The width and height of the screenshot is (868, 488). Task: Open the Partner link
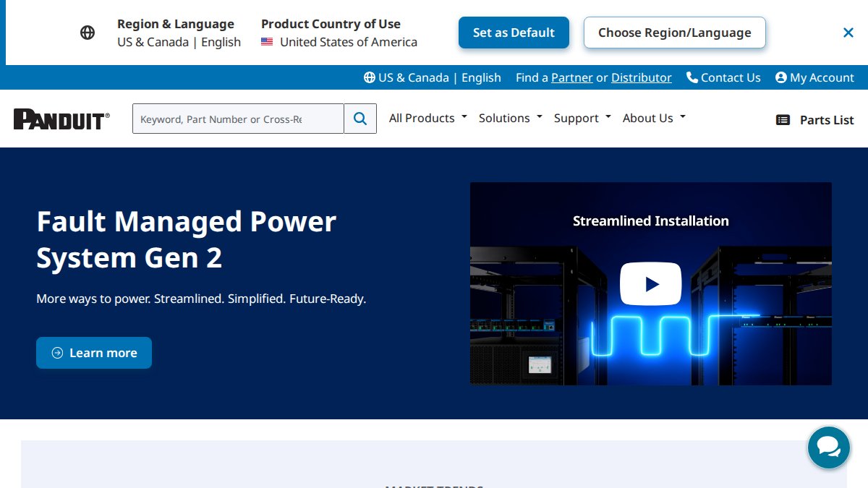click(x=572, y=77)
